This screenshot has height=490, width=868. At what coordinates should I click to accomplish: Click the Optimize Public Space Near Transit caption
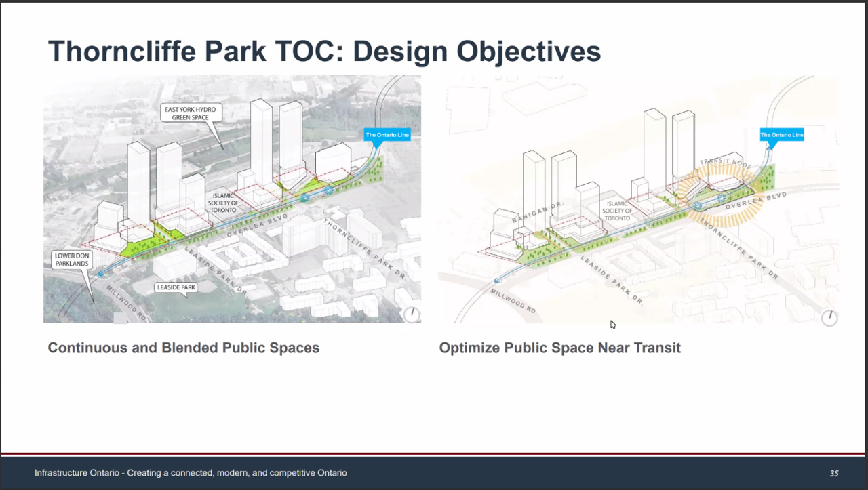[559, 348]
